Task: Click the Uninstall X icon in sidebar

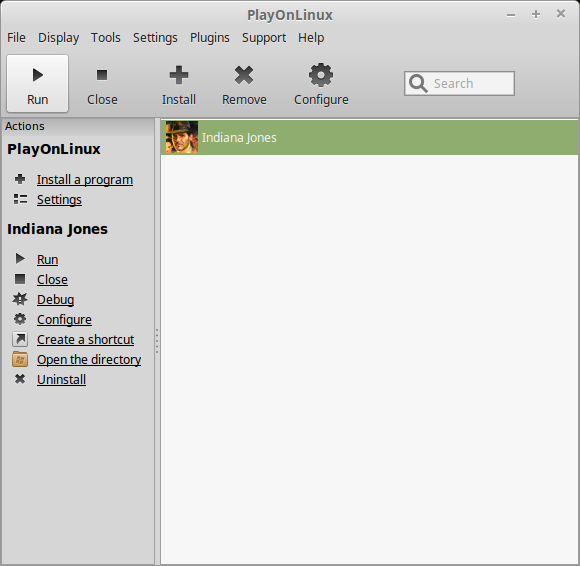Action: pyautogui.click(x=20, y=379)
